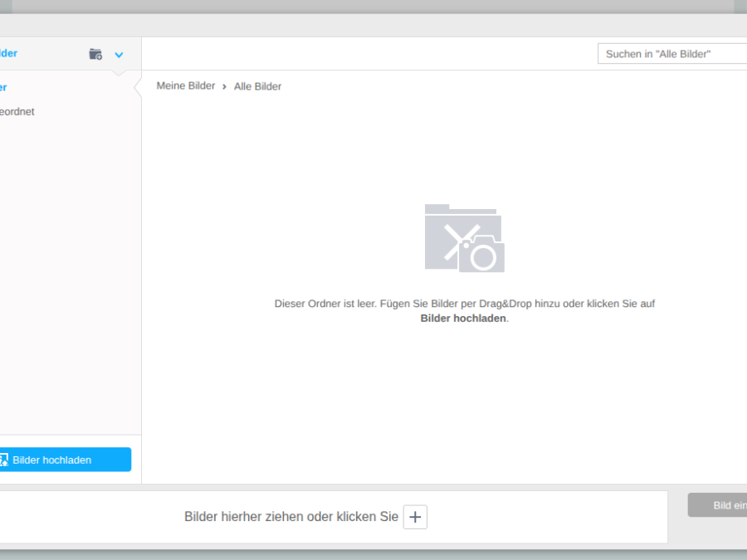
Task: Click the breadcrumb arrow separator
Action: (224, 86)
